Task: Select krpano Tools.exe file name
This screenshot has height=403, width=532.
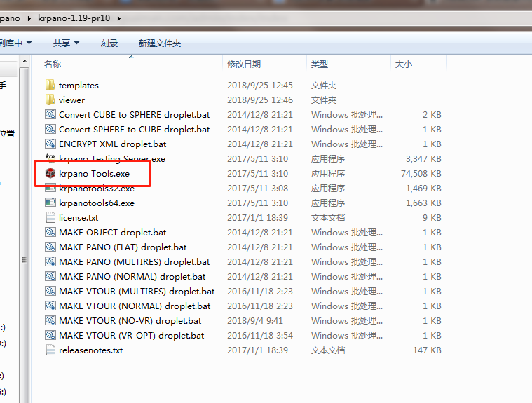Action: [95, 174]
